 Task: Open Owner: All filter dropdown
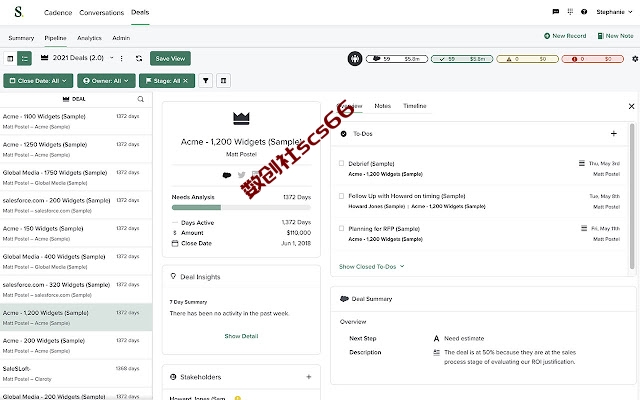106,81
